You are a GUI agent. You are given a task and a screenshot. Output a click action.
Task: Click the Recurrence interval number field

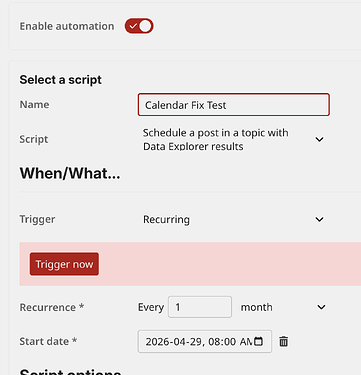coord(200,307)
